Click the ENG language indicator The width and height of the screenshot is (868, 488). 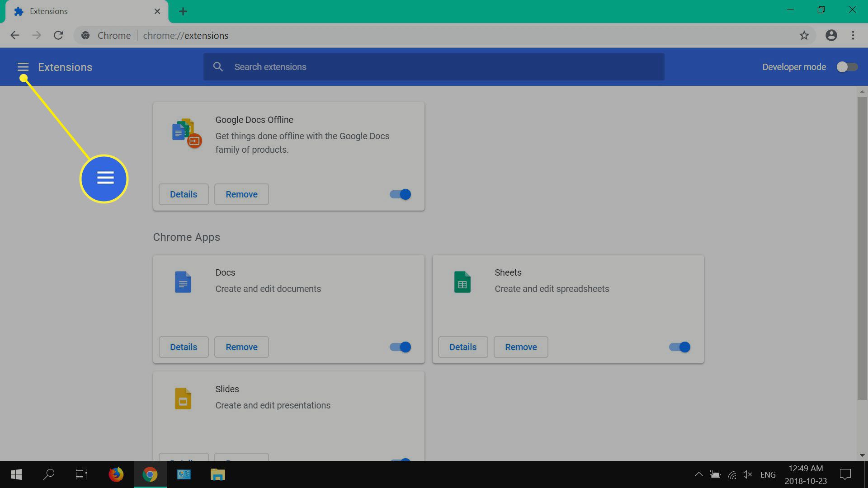coord(768,474)
